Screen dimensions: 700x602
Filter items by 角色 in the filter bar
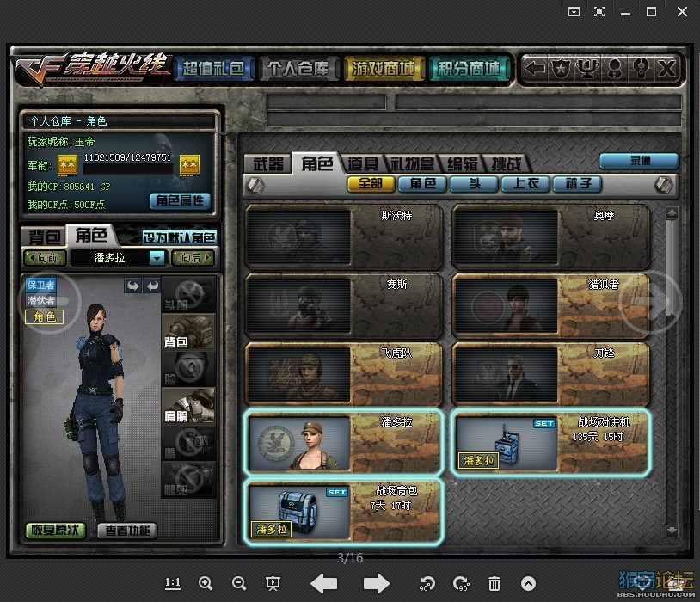422,184
